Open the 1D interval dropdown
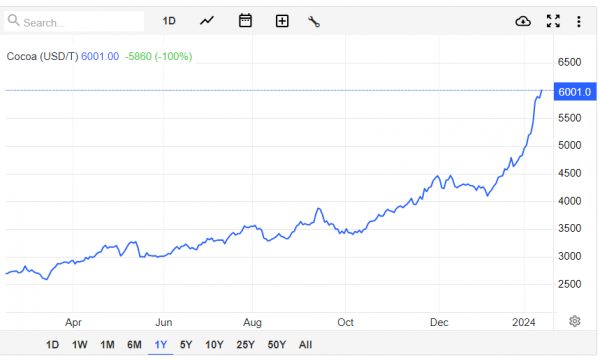This screenshot has width=600, height=363. [169, 21]
